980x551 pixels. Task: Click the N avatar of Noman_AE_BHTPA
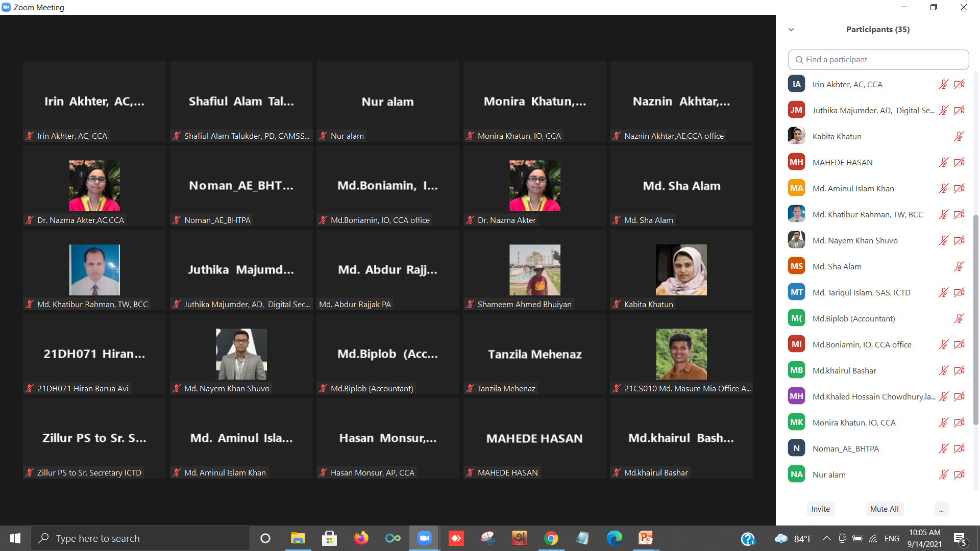[796, 448]
